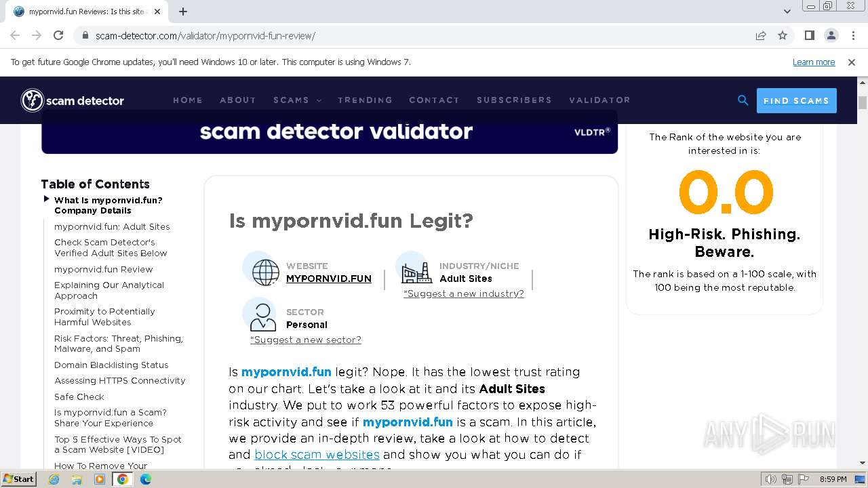Image resolution: width=868 pixels, height=488 pixels.
Task: Open Microsoft Edge from the taskbar
Action: click(146, 479)
